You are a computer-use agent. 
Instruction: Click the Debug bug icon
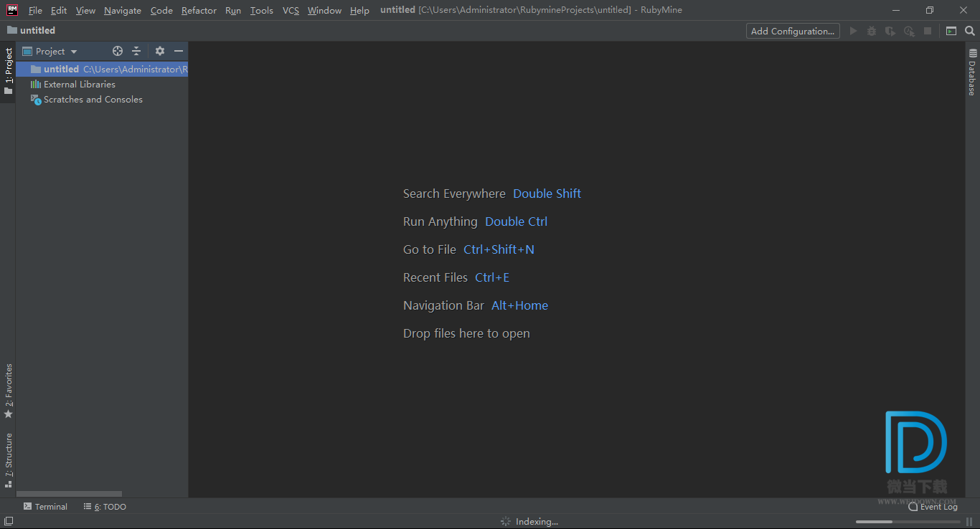pyautogui.click(x=872, y=31)
